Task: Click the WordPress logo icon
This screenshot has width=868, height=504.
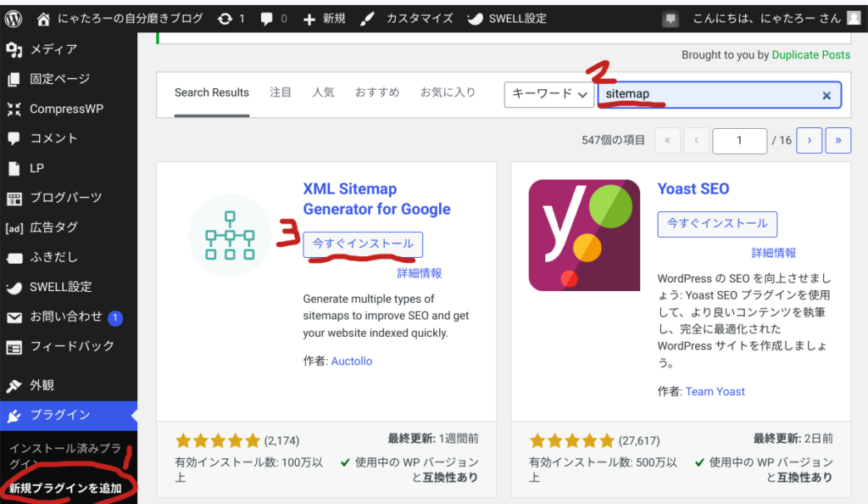Action: 14,18
